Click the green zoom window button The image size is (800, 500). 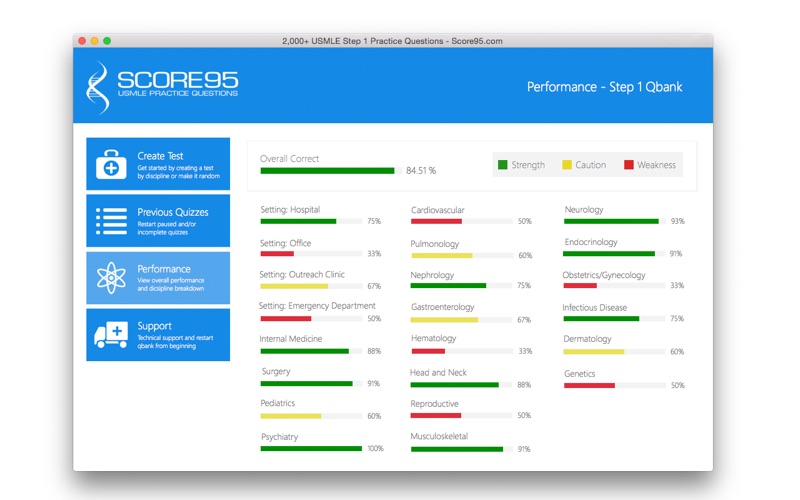tap(107, 41)
